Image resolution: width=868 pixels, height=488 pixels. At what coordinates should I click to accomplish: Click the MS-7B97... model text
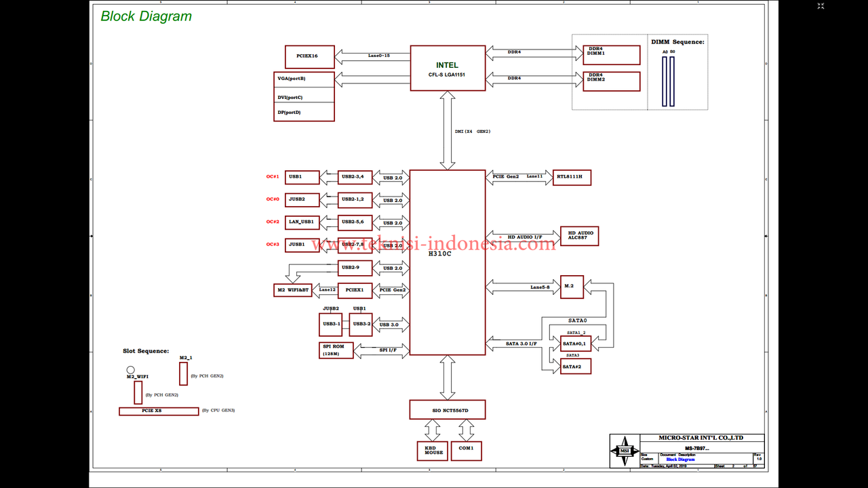coord(697,449)
